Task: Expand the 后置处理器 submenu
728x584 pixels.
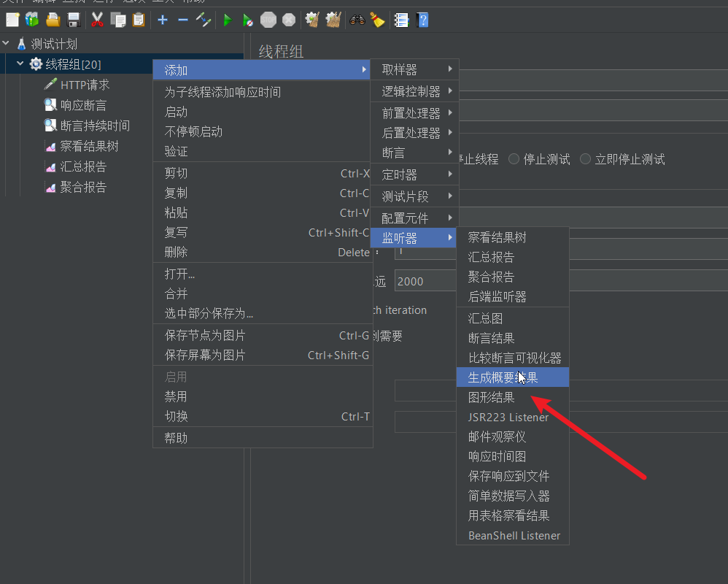Action: [x=414, y=133]
